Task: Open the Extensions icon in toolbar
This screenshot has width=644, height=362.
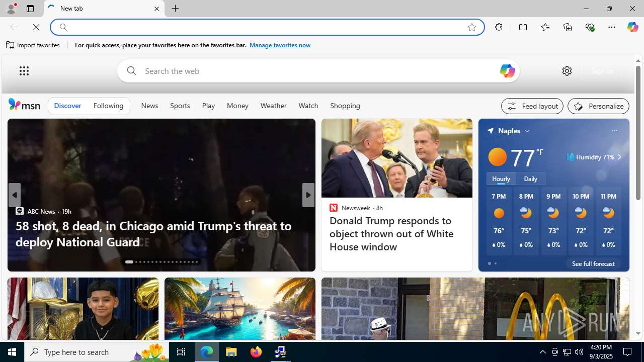Action: pyautogui.click(x=499, y=27)
